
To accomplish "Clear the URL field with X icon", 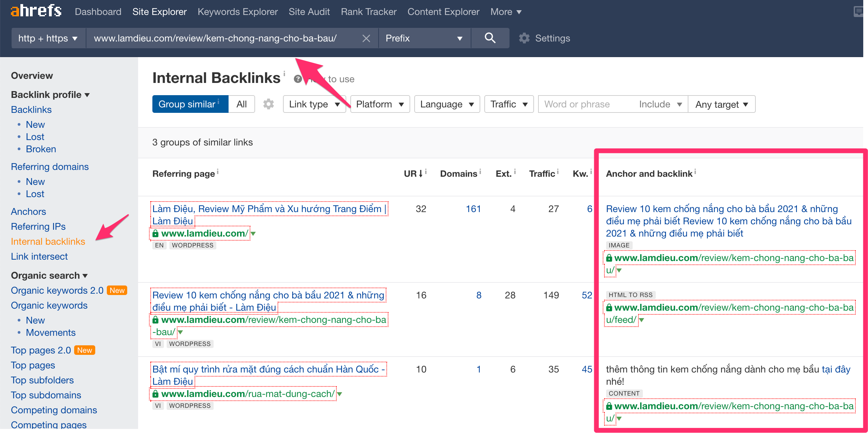I will point(366,38).
